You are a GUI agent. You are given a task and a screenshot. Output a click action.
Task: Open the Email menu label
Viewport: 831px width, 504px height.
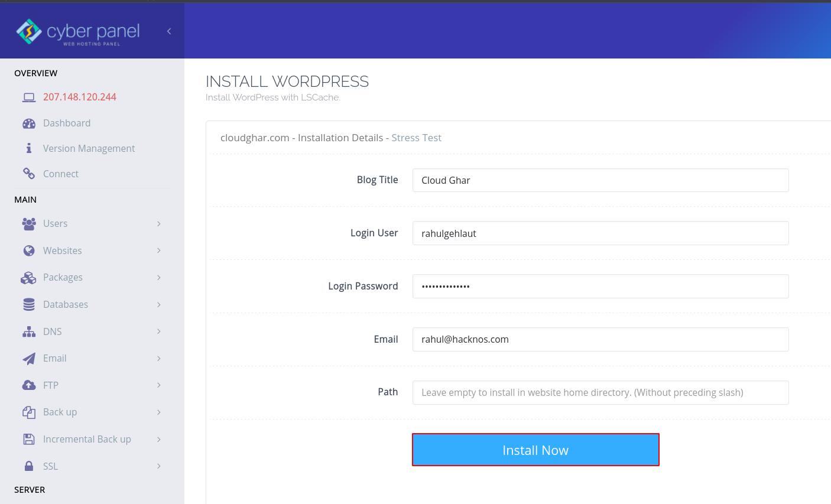pos(55,358)
